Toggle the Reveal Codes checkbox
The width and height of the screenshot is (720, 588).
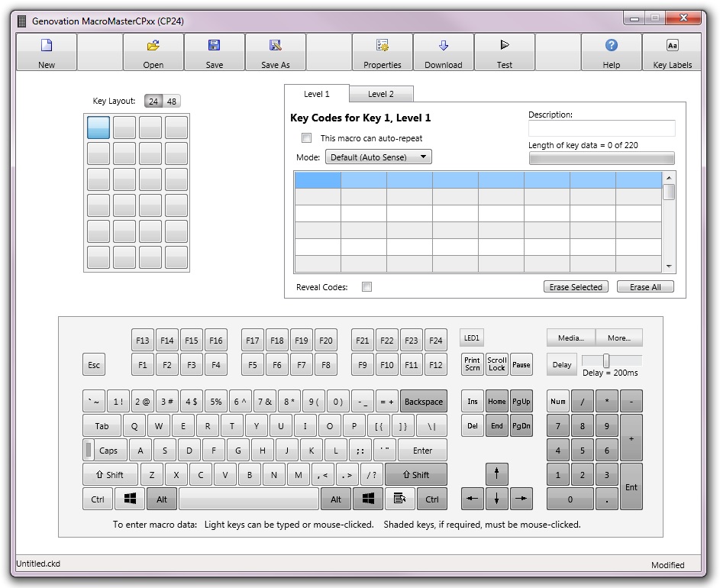[x=367, y=287]
